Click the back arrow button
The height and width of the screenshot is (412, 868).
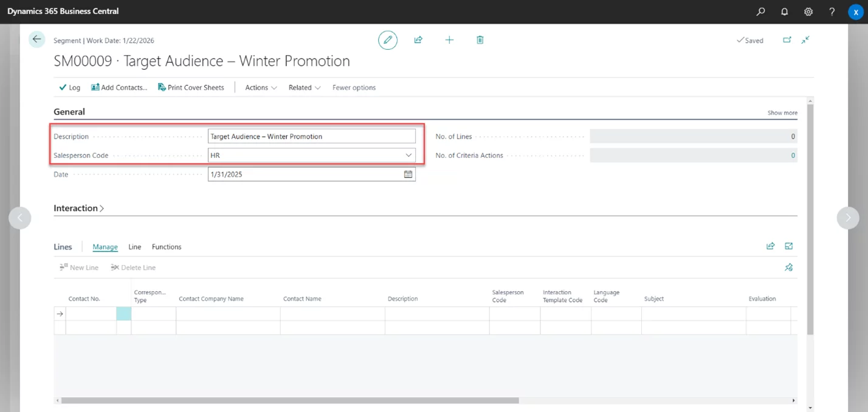(36, 39)
